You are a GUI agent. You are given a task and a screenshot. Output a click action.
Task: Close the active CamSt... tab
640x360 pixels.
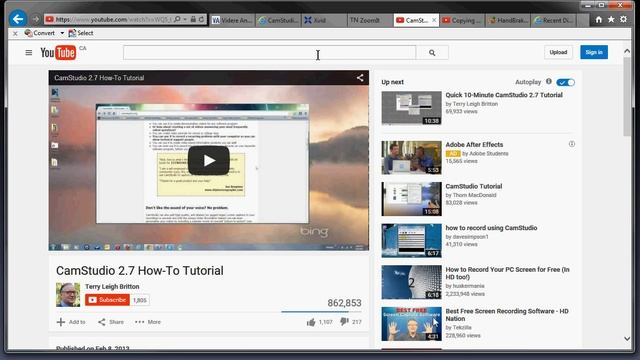pyautogui.click(x=433, y=20)
